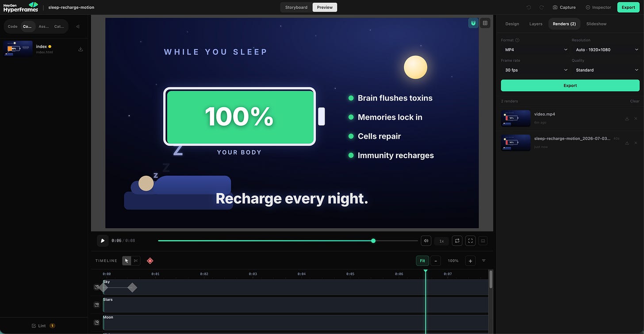
Task: Collapse the timeline panel
Action: (x=483, y=261)
